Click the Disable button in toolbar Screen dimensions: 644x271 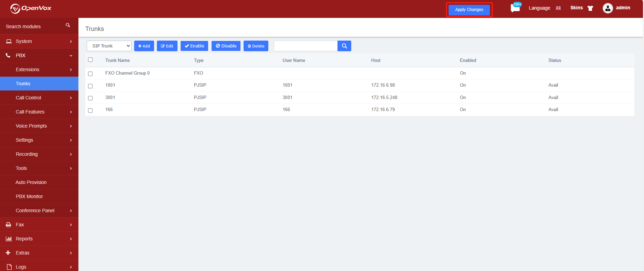[226, 46]
